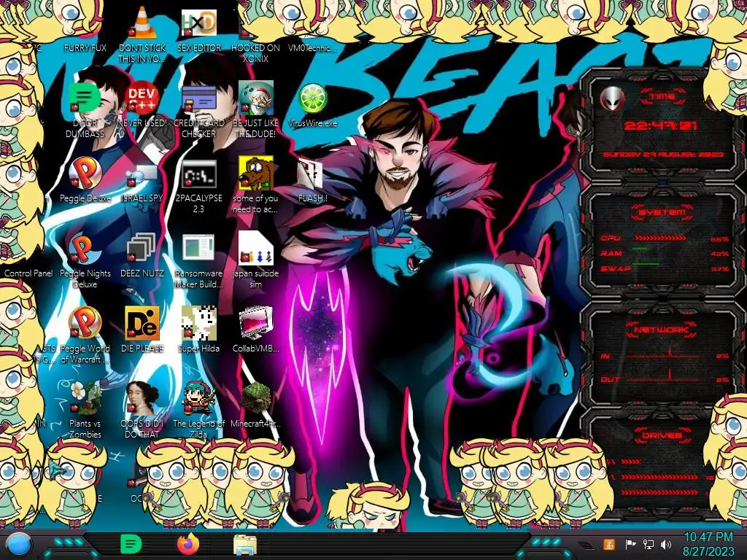The height and width of the screenshot is (560, 747).
Task: Launch Peggle Nights Deluxe
Action: point(85,261)
